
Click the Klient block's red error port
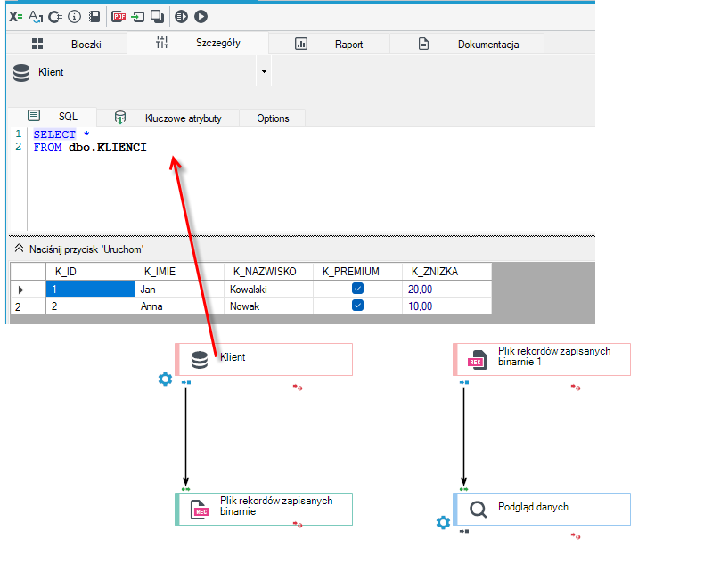298,388
